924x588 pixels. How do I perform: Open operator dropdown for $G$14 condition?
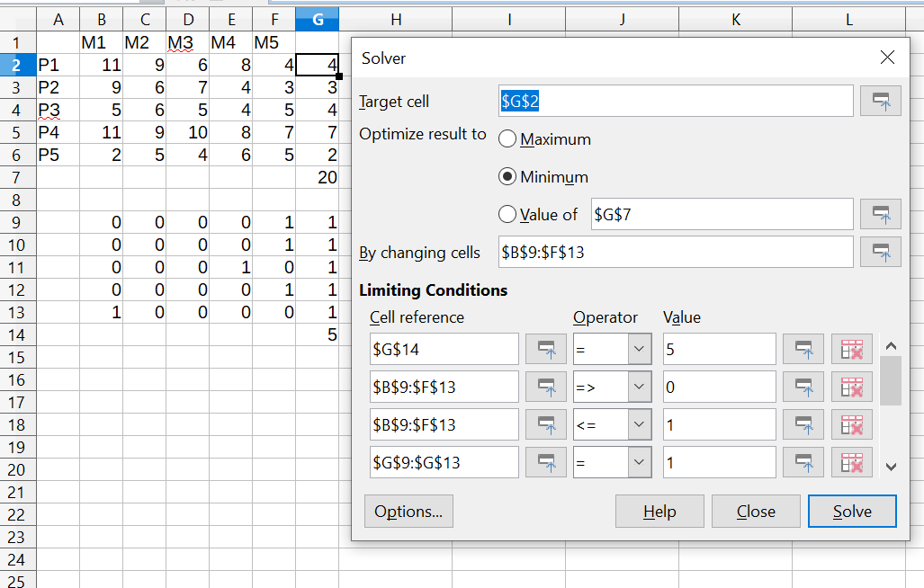coord(640,349)
